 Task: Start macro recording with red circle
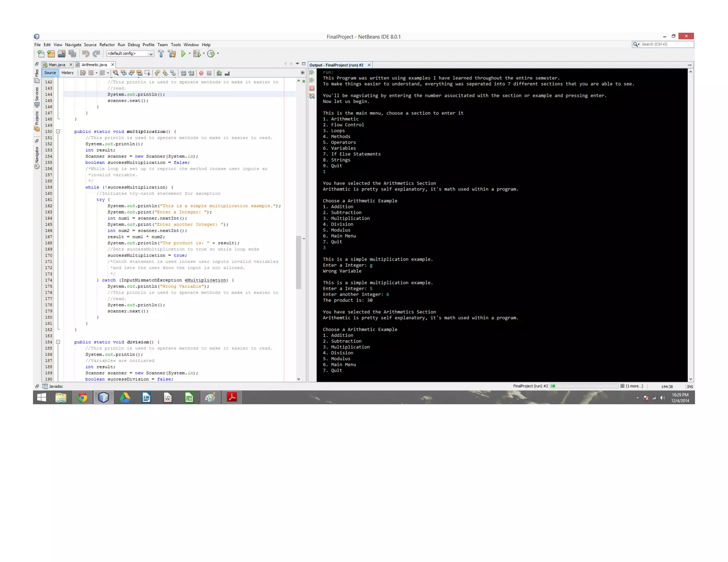[201, 73]
